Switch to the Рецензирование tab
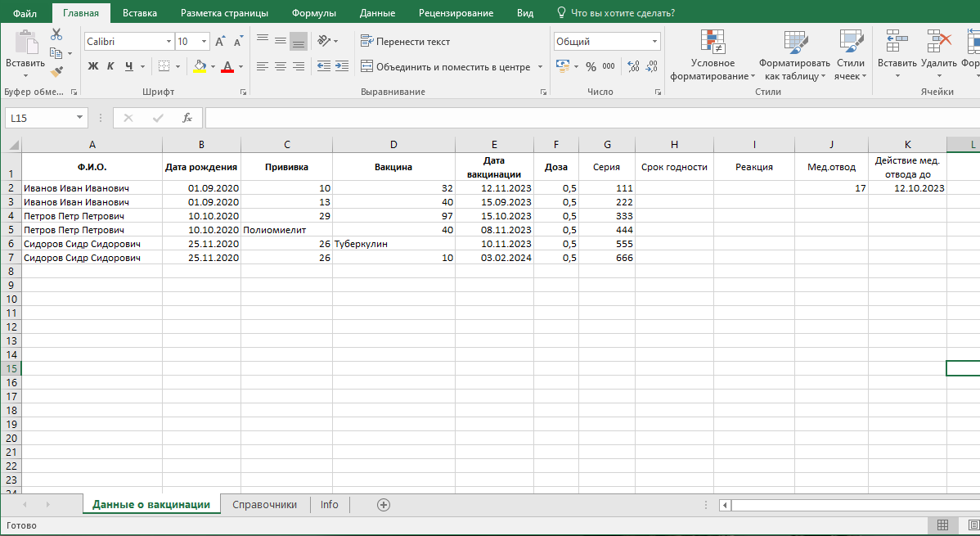The image size is (980, 536). click(x=456, y=13)
